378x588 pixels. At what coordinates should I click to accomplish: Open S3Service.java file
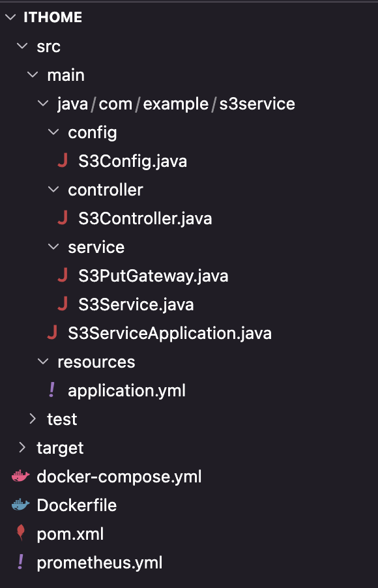pyautogui.click(x=136, y=304)
